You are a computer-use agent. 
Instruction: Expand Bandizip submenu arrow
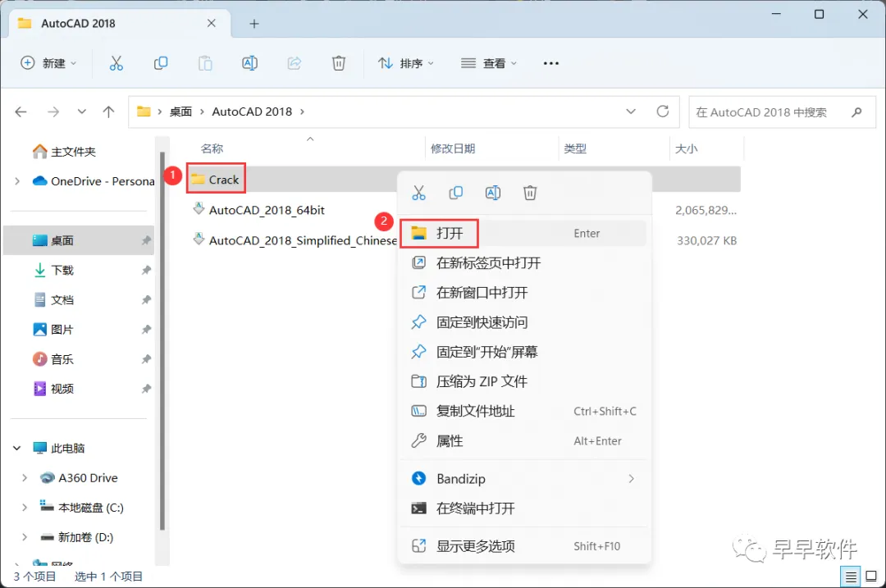631,479
